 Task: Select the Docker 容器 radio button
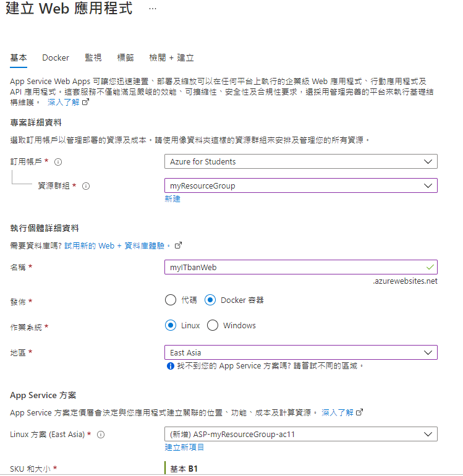210,300
